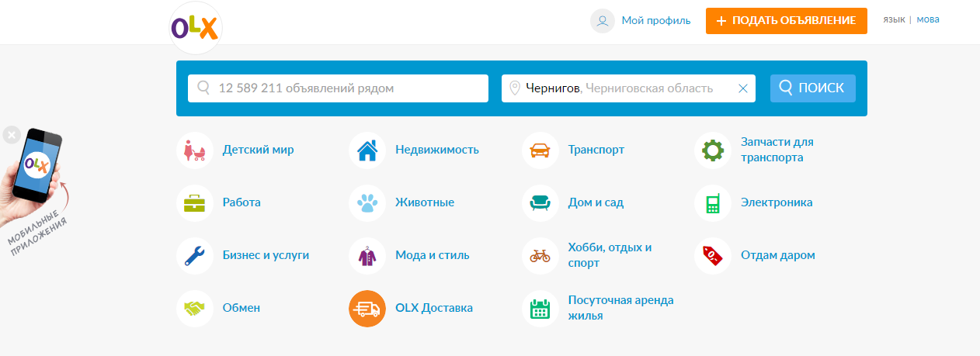The height and width of the screenshot is (356, 980).
Task: Switch language to мова
Action: tap(928, 19)
